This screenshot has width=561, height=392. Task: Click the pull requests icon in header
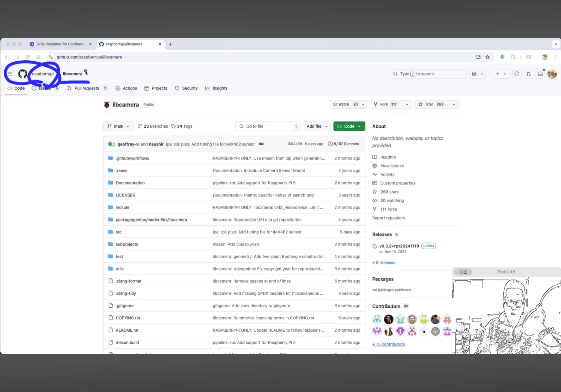click(529, 74)
